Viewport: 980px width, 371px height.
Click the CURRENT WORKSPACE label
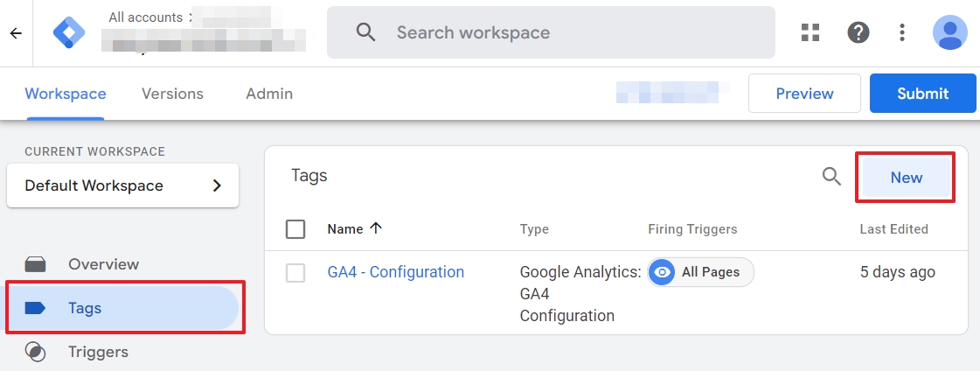pyautogui.click(x=95, y=151)
